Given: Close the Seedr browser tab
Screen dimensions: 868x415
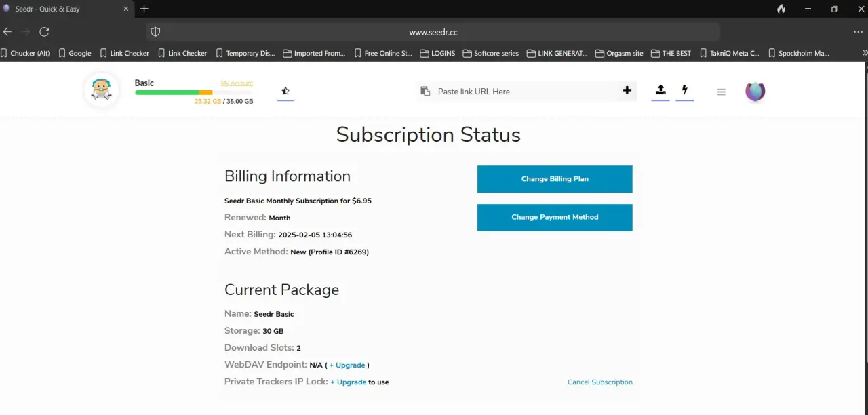Looking at the screenshot, I should 125,9.
